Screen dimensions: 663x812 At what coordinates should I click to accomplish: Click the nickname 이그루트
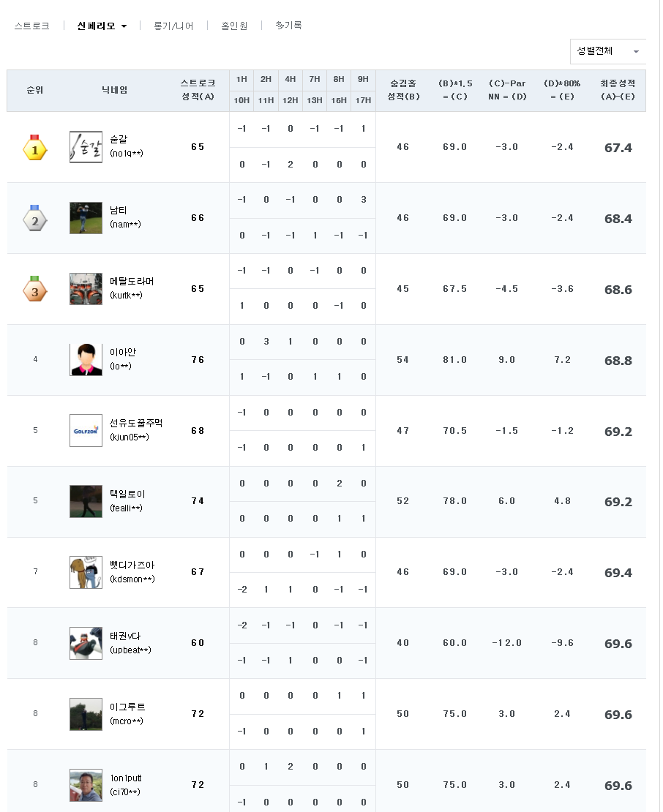click(127, 707)
